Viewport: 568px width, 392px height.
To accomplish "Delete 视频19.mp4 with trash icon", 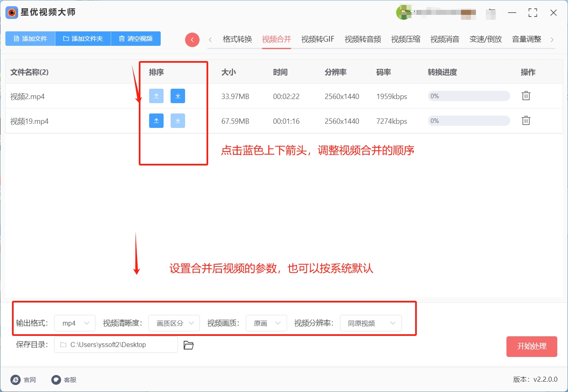I will tap(526, 120).
